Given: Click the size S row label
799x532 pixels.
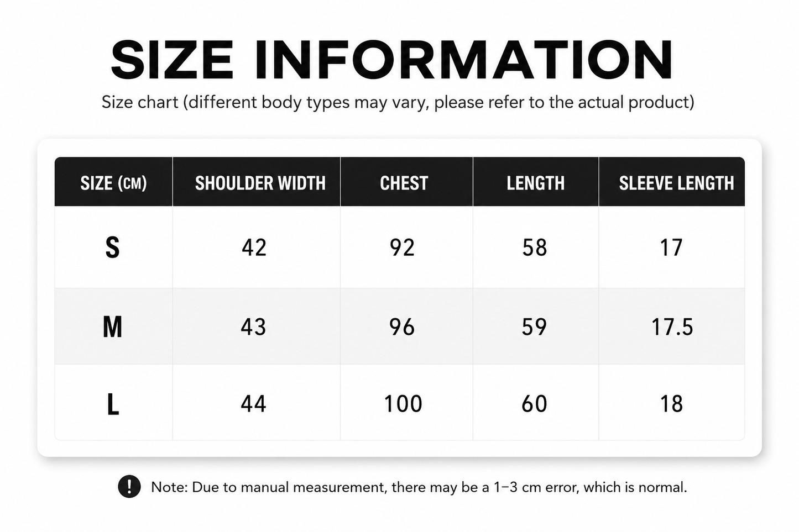Looking at the screenshot, I should coord(112,247).
